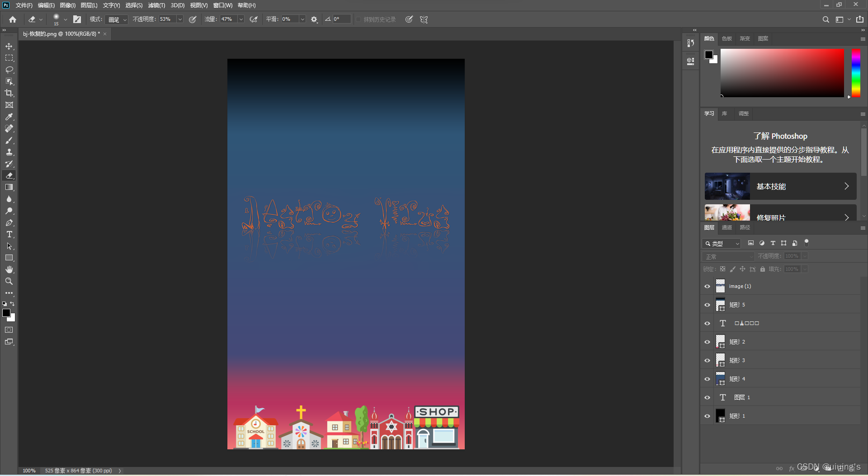Open the flow 47% dropdown arrow
The width and height of the screenshot is (868, 476).
[241, 19]
